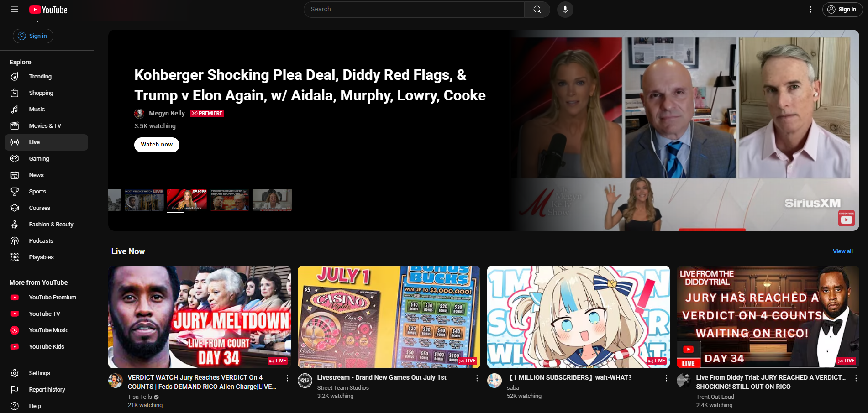Open Street Team Studios channel avatar
The image size is (868, 413).
[x=305, y=381]
